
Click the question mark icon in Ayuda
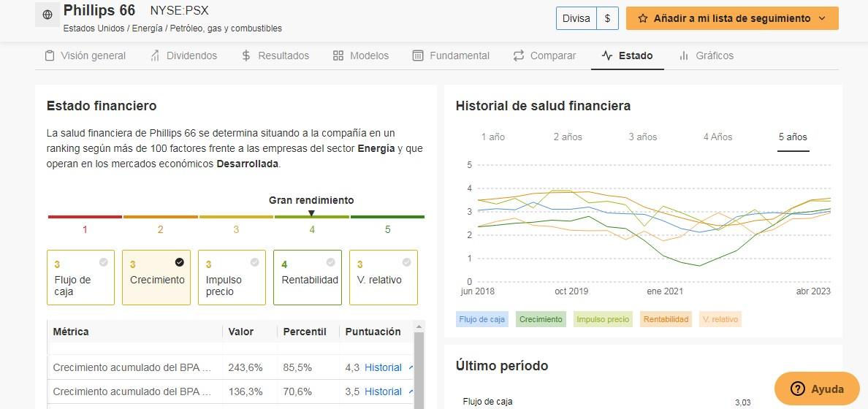pyautogui.click(x=798, y=389)
